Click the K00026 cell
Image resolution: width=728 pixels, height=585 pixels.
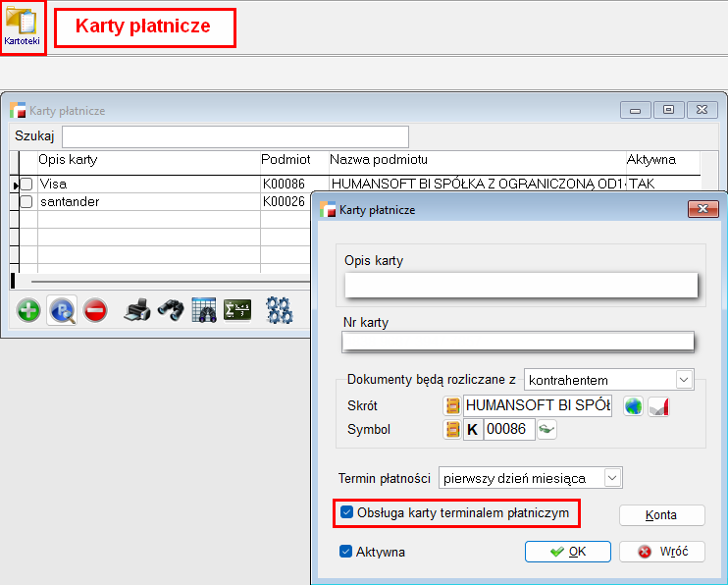click(286, 201)
